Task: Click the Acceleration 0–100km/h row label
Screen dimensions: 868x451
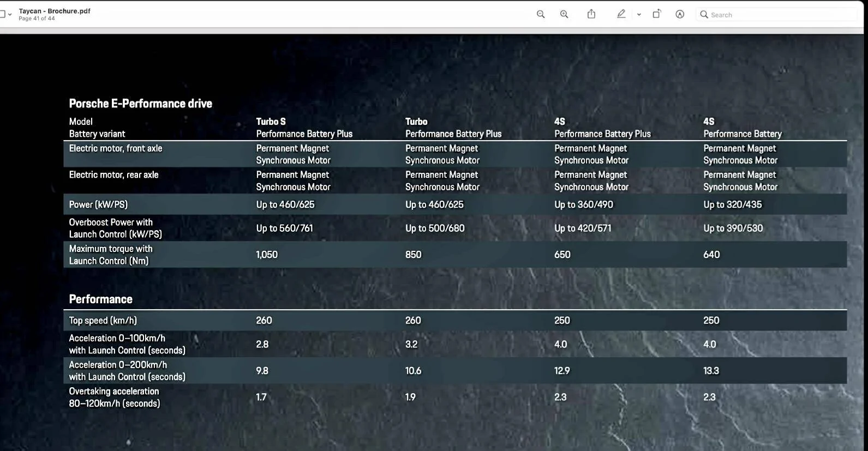Action: tap(127, 344)
